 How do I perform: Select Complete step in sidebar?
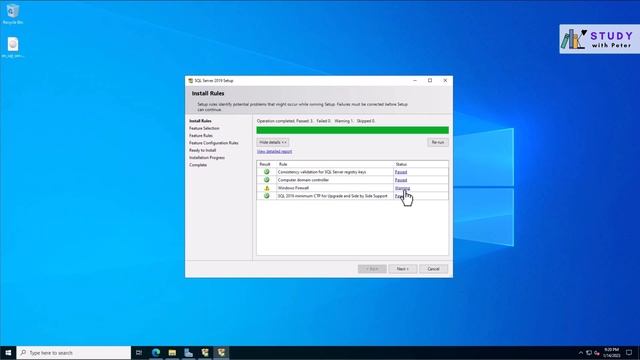pos(198,165)
